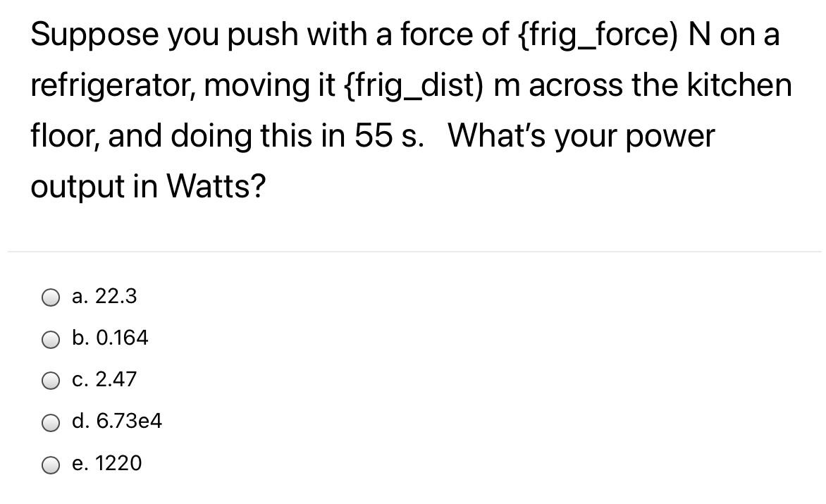826x504 pixels.
Task: Click the answer label 1220
Action: coord(107,464)
